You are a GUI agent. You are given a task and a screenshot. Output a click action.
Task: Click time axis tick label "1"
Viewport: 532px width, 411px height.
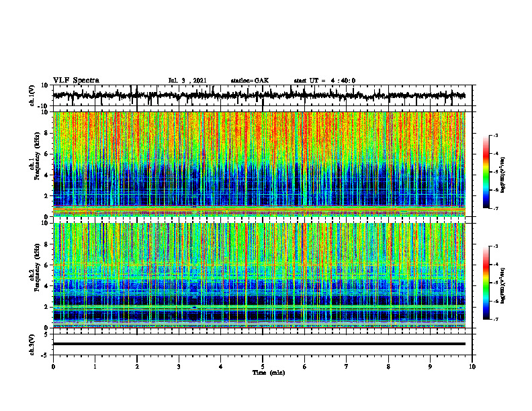95,367
